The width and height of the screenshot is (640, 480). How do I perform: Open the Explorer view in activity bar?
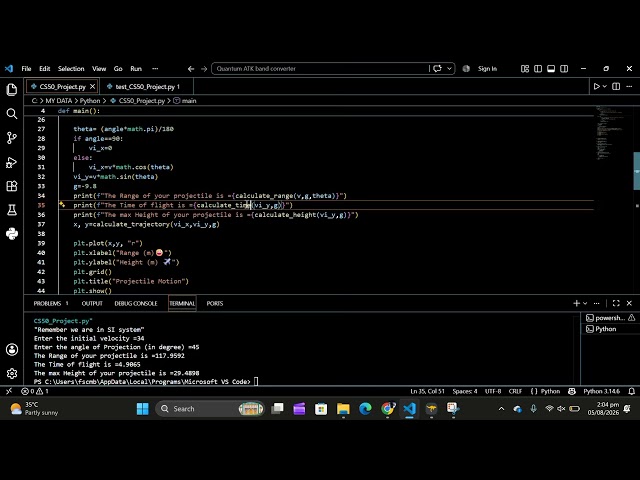pos(12,89)
